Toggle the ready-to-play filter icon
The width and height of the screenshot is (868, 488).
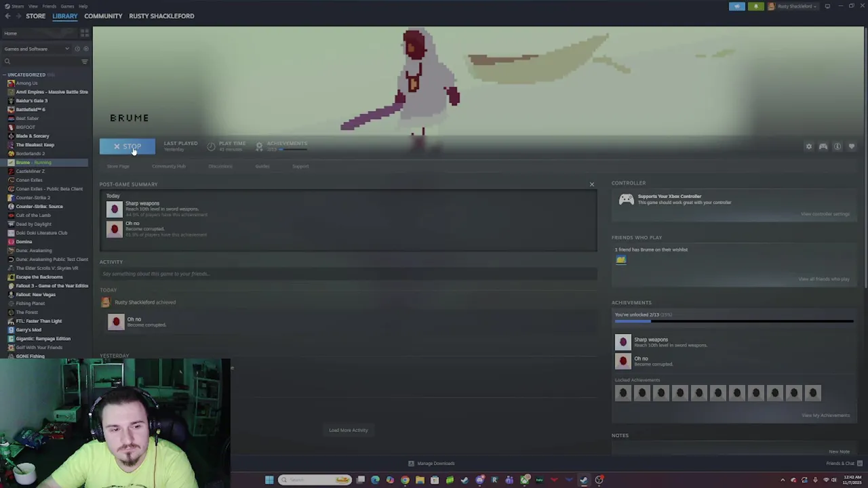[85, 49]
